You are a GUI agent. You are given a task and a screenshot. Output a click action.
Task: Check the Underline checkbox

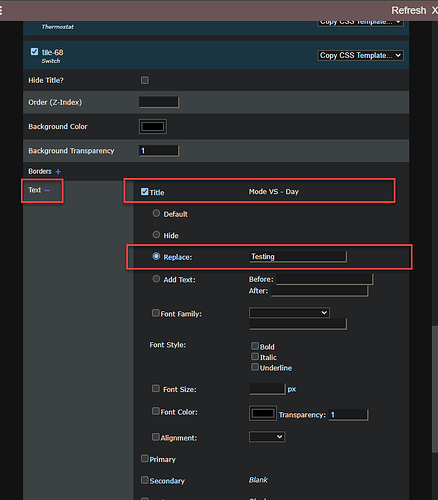pos(255,367)
